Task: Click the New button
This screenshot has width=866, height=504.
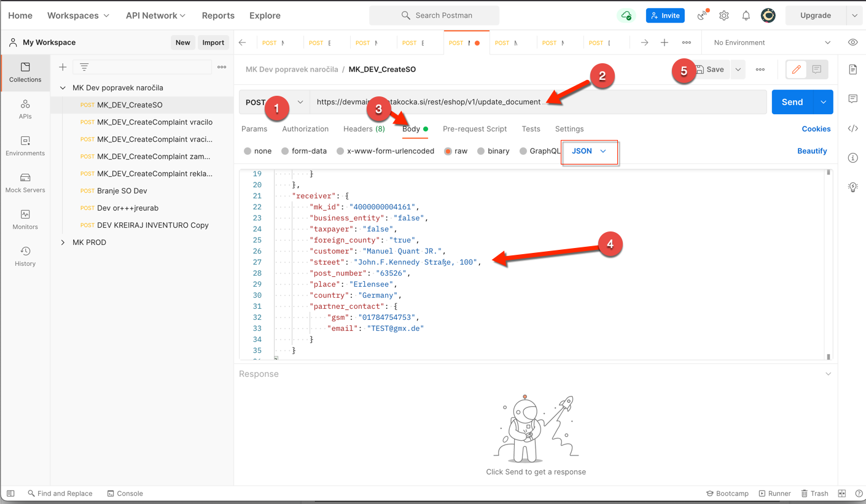Action: pyautogui.click(x=182, y=42)
